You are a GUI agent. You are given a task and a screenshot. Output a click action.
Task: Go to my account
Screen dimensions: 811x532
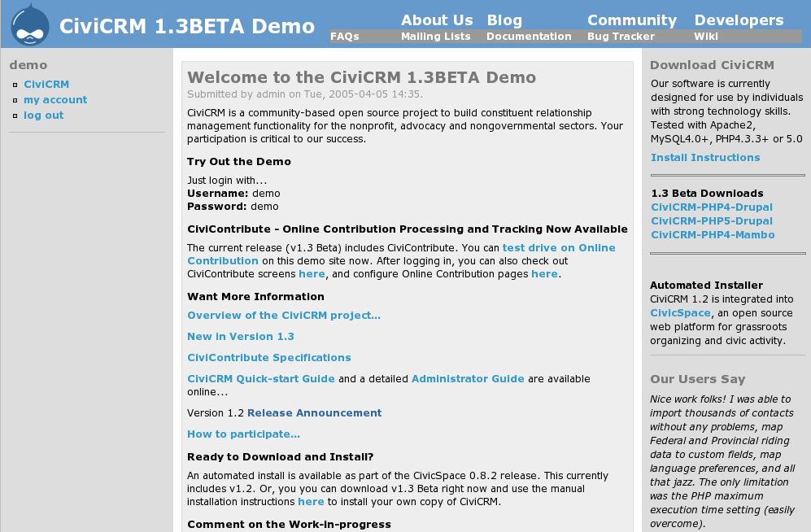[x=55, y=100]
